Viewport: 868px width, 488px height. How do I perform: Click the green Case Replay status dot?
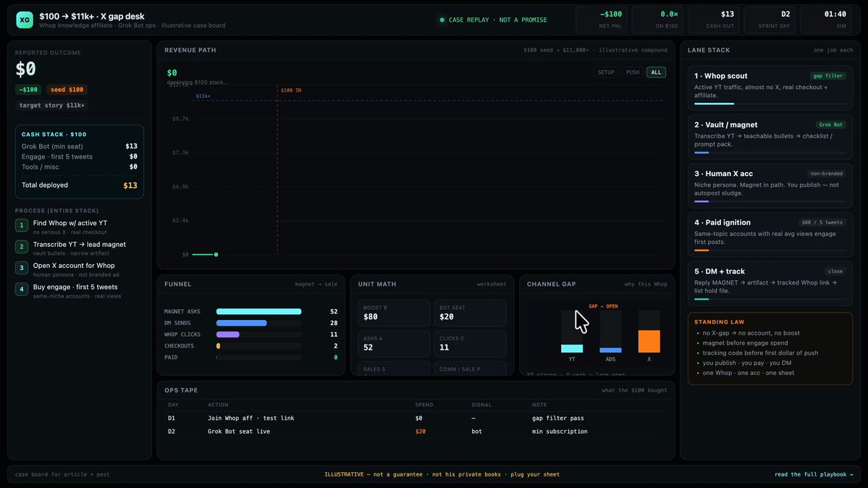[442, 20]
